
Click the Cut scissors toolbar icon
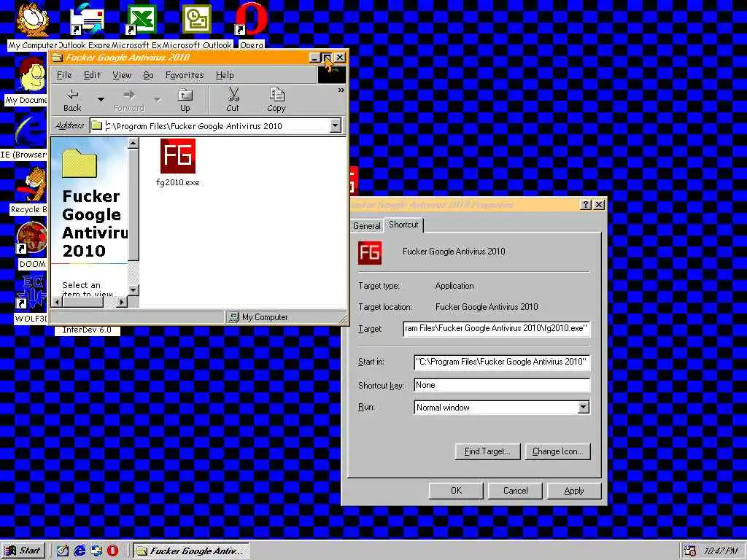[x=233, y=100]
